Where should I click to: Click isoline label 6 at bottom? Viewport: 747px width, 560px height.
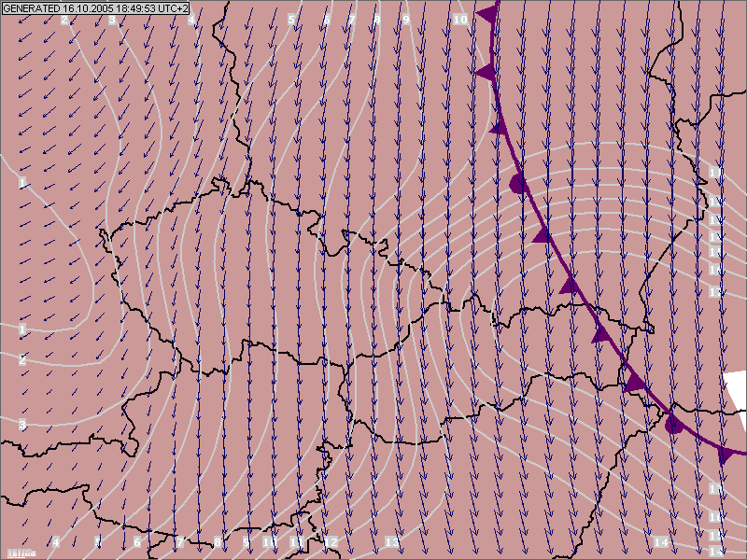[x=137, y=542]
